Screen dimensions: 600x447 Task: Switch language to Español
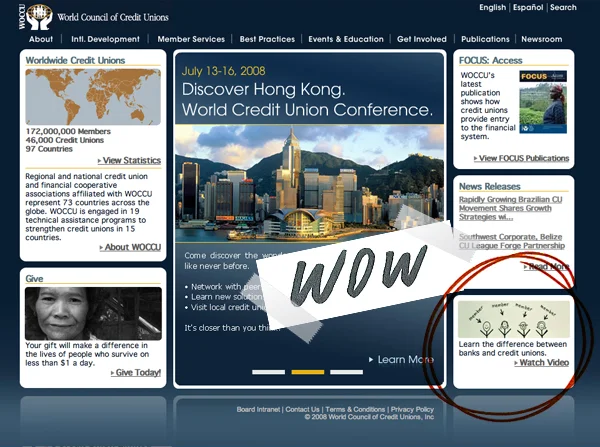point(528,7)
